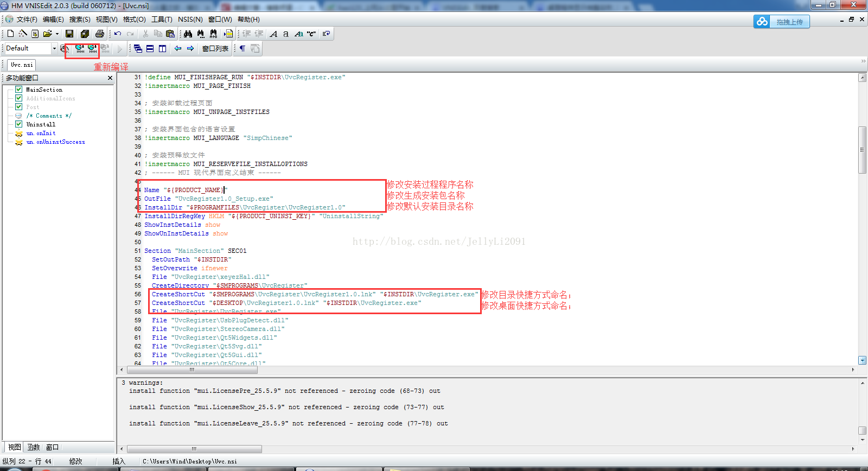Expand the recent files arrow beside Open
The width and height of the screenshot is (868, 471).
click(57, 34)
